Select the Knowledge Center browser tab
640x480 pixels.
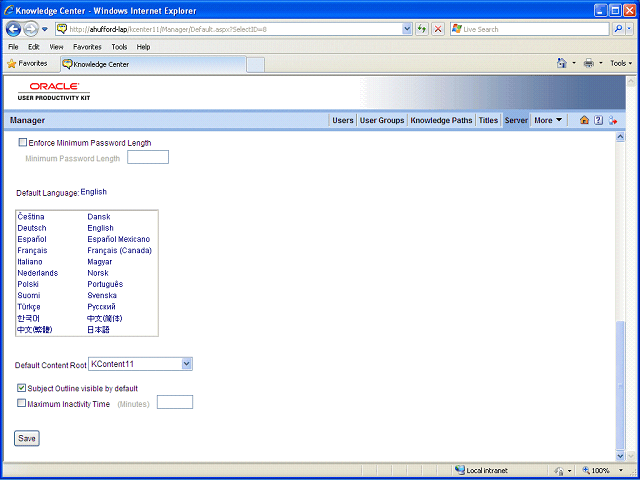pyautogui.click(x=153, y=64)
